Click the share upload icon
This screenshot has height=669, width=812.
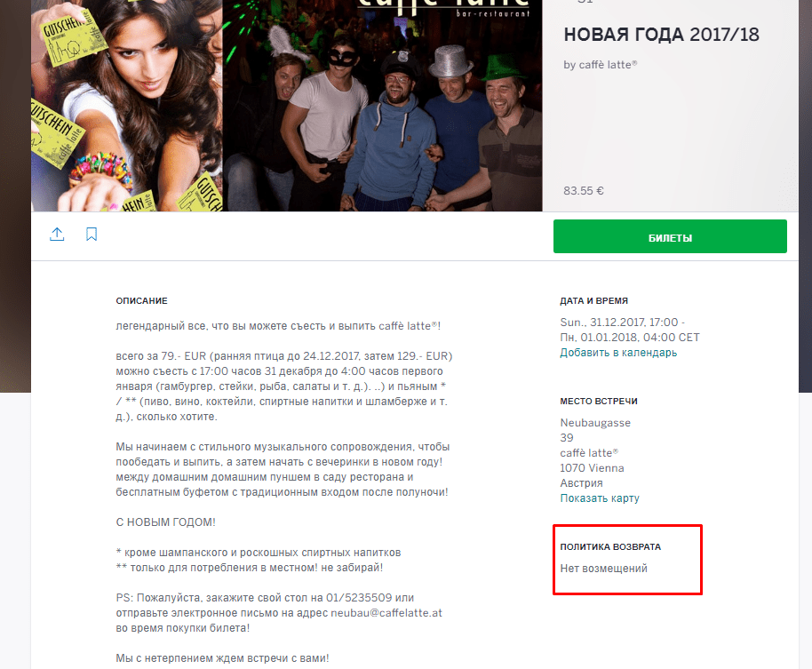pyautogui.click(x=57, y=234)
